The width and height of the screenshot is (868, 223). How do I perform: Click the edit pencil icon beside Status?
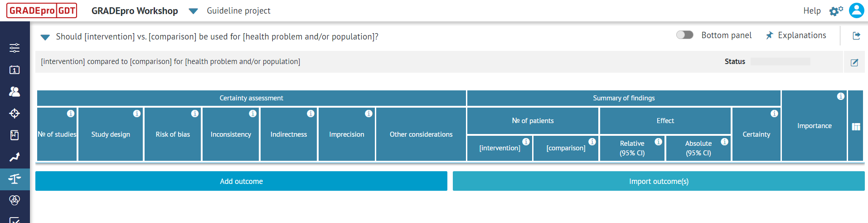pyautogui.click(x=854, y=63)
